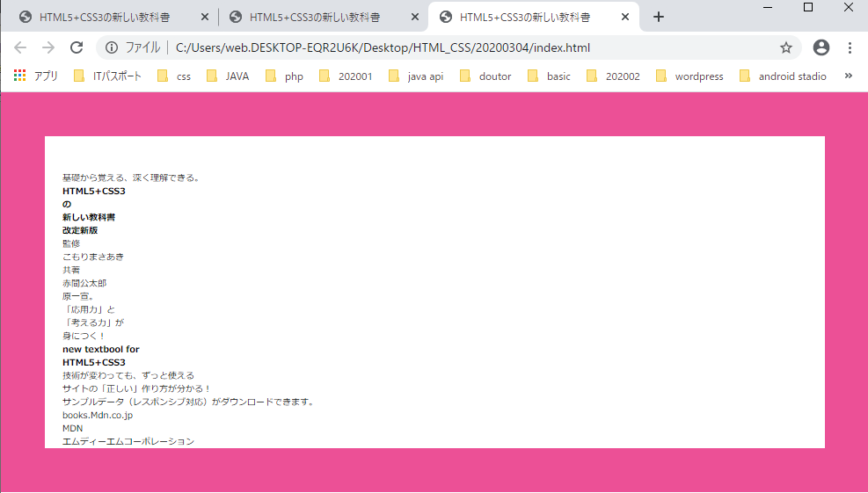Click the text 「考える力」が

coord(93,323)
